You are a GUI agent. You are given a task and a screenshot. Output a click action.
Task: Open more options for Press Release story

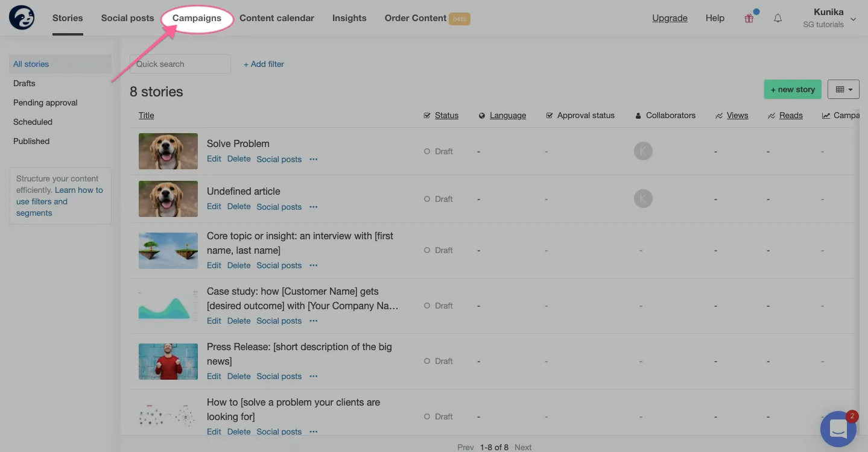pos(314,376)
